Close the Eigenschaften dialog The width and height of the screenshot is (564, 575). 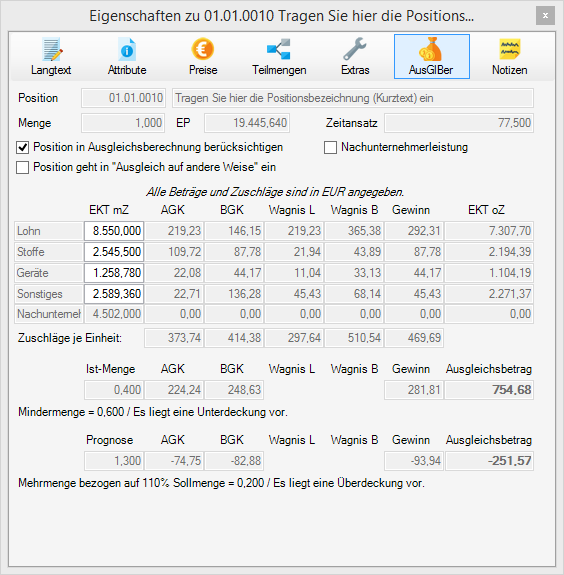tap(545, 16)
